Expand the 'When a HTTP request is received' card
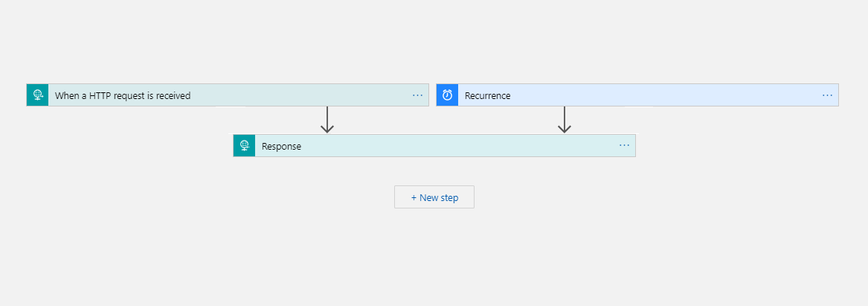This screenshot has width=868, height=306. (228, 95)
